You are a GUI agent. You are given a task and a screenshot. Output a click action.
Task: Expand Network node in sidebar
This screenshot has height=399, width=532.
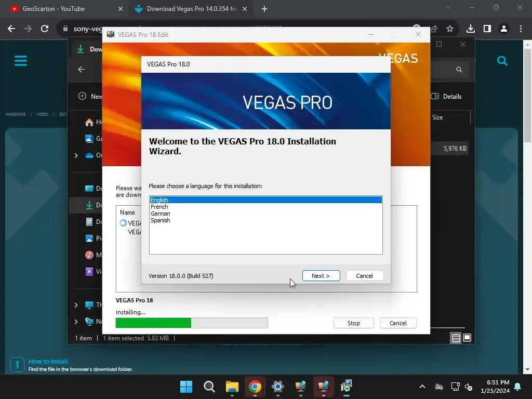(x=76, y=322)
